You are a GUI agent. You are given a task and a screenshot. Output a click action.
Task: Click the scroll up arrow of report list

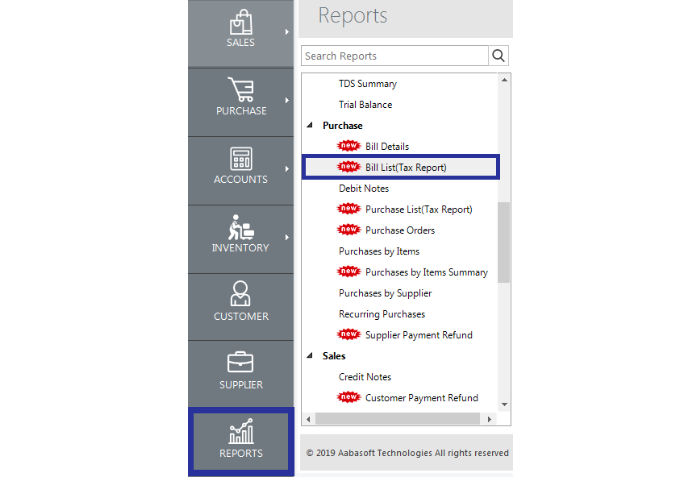pyautogui.click(x=504, y=80)
